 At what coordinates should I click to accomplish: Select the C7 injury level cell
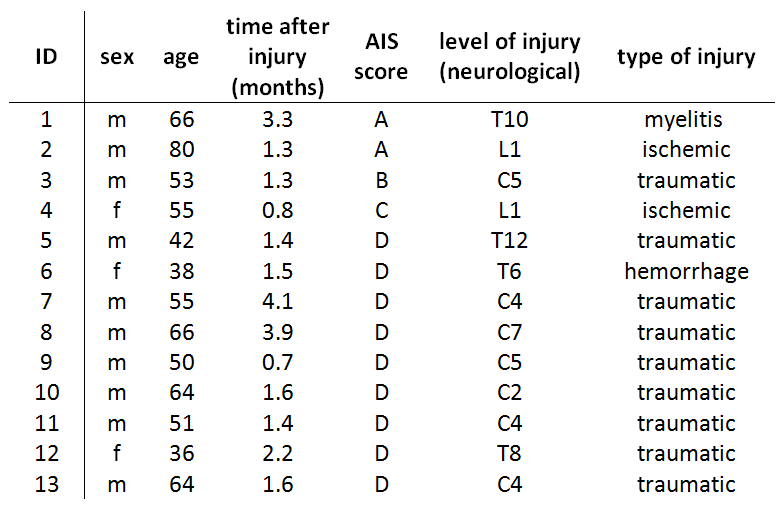click(509, 332)
